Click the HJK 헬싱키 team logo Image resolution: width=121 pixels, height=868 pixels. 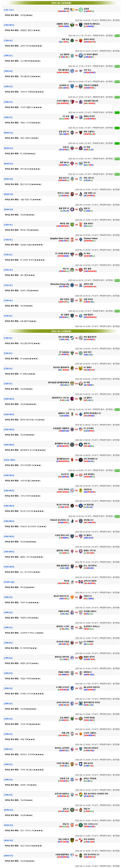[80, 316]
